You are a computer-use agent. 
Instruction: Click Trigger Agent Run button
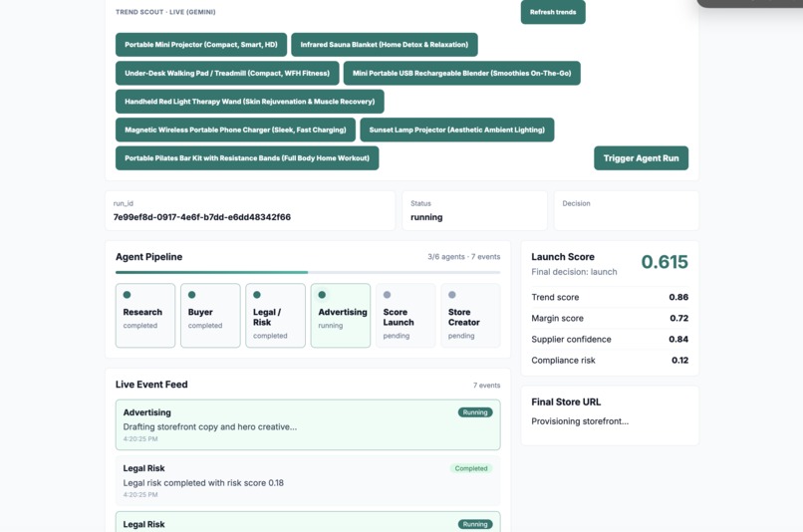click(x=641, y=158)
